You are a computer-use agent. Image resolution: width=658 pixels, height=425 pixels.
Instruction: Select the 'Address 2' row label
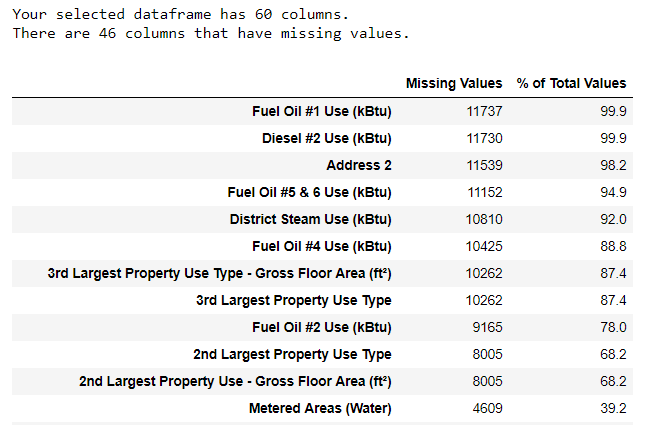point(359,165)
